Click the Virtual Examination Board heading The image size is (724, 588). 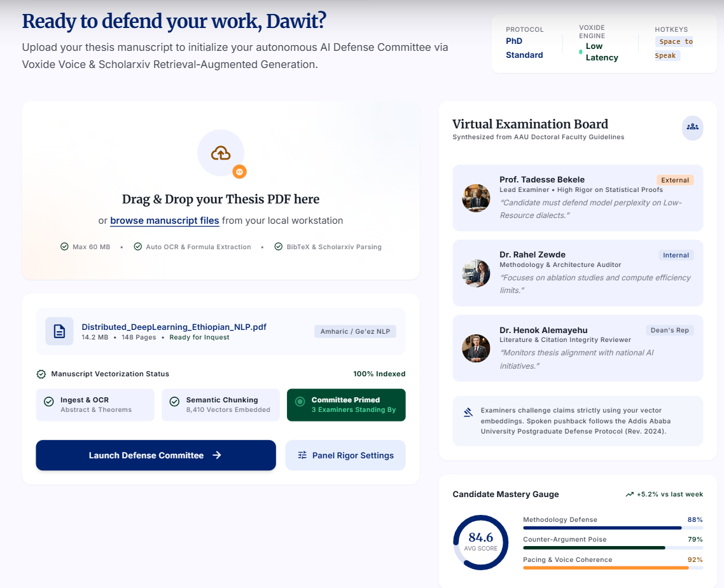[x=530, y=124]
